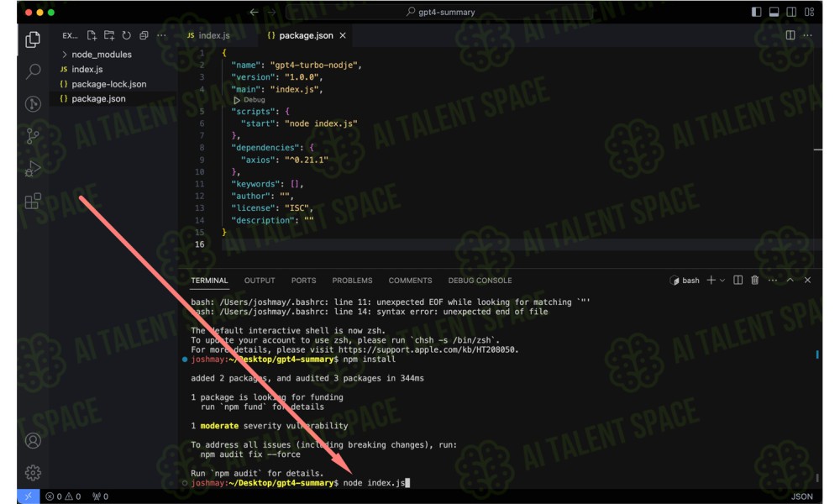Open editor more actions ellipsis
840x504 pixels.
(807, 35)
